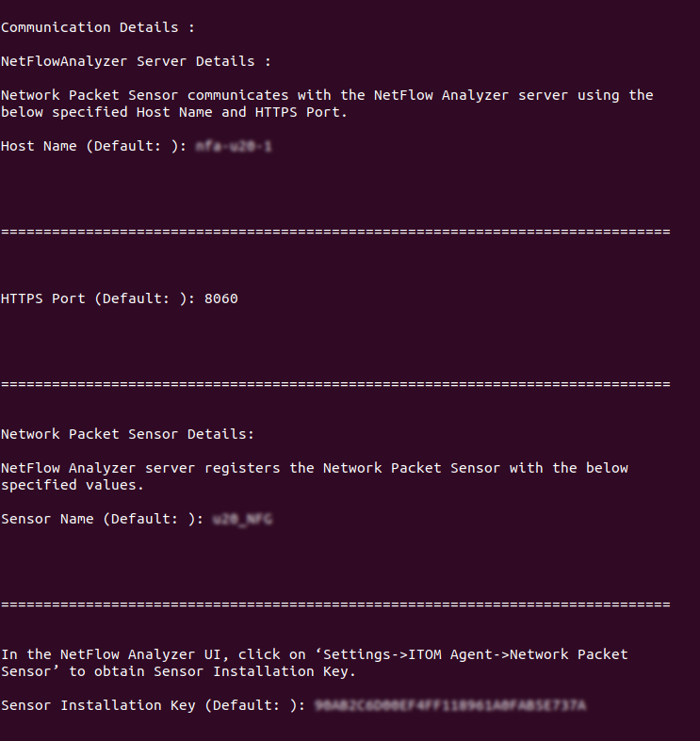Click the Host Name prompt label
Viewport: 700px width, 741px height.
coord(94,146)
